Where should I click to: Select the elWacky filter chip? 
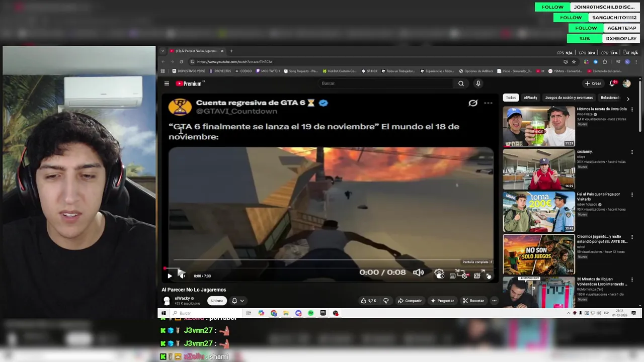[x=530, y=98]
